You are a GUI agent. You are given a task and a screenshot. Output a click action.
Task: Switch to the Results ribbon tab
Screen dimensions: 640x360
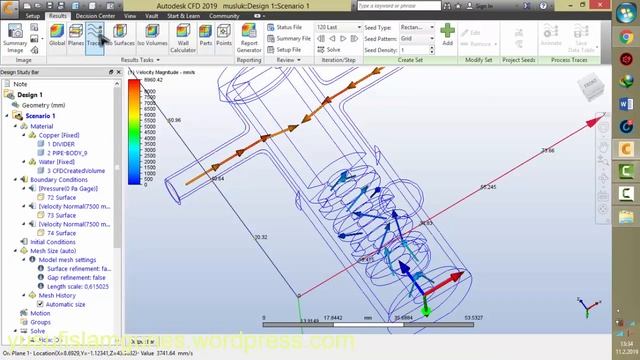(58, 16)
